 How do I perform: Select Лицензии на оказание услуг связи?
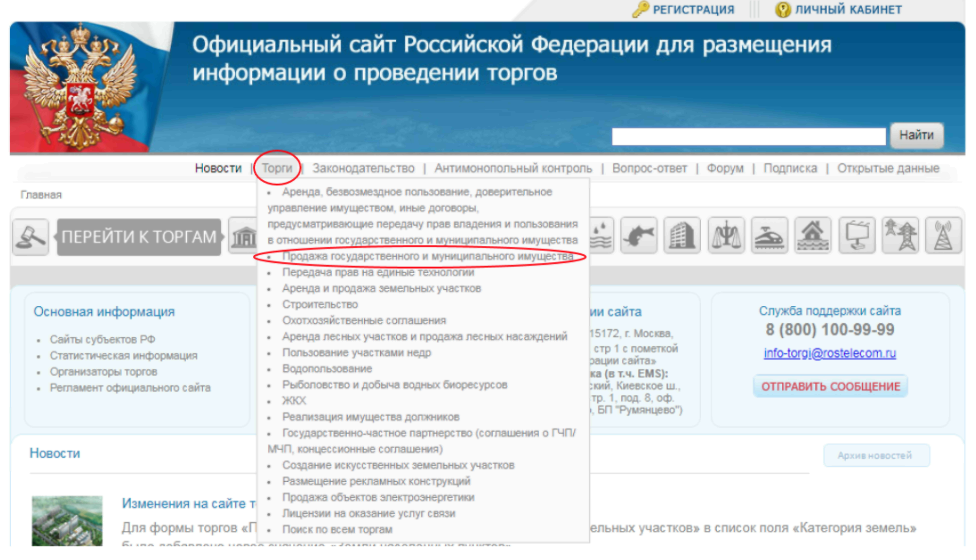(369, 513)
